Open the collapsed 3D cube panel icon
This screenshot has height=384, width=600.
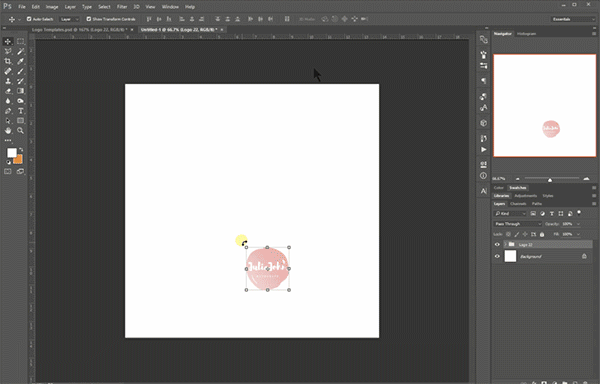click(x=484, y=123)
